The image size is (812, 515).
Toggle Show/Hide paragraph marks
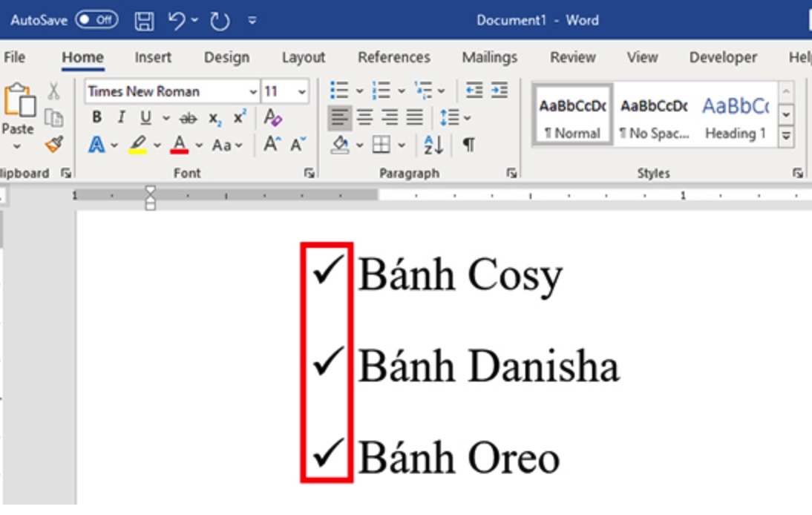pyautogui.click(x=468, y=145)
